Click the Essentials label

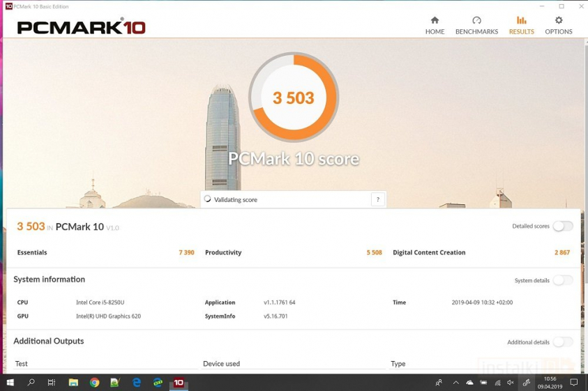pos(32,252)
